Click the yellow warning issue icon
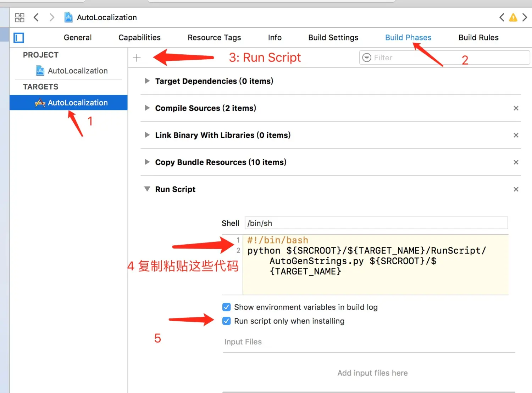Screen dimensions: 532x393 pyautogui.click(x=513, y=17)
